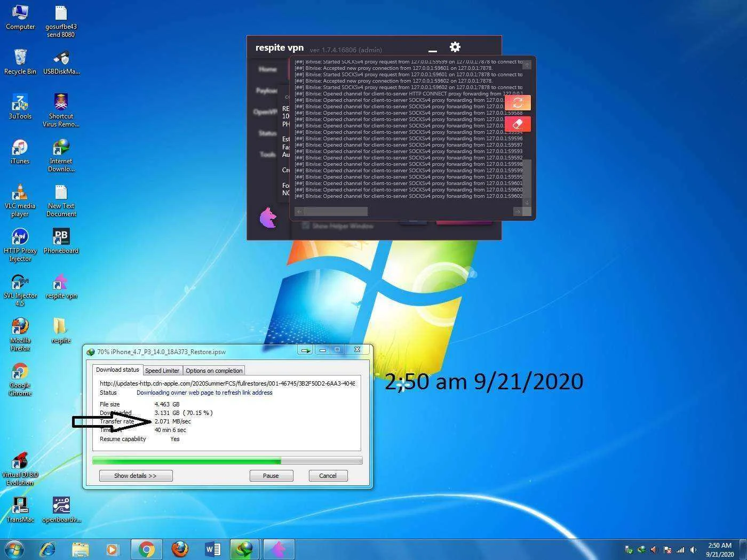The height and width of the screenshot is (560, 747).
Task: Pause the iPhone ipsw download
Action: tap(271, 476)
